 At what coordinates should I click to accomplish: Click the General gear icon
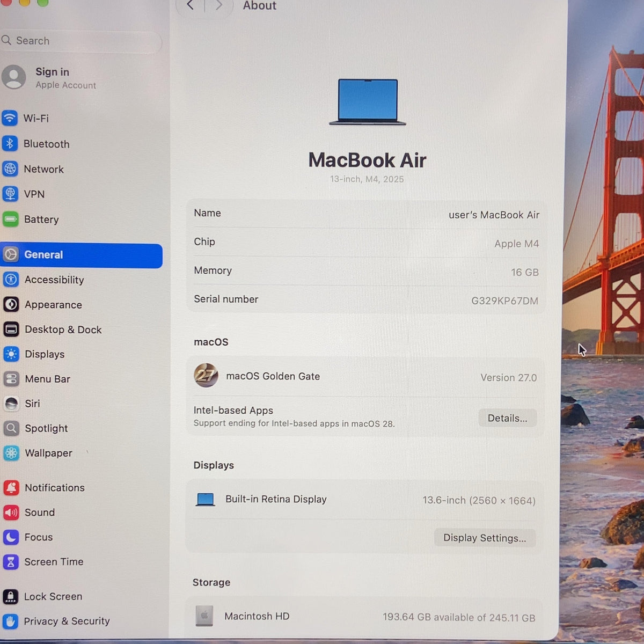pyautogui.click(x=11, y=254)
